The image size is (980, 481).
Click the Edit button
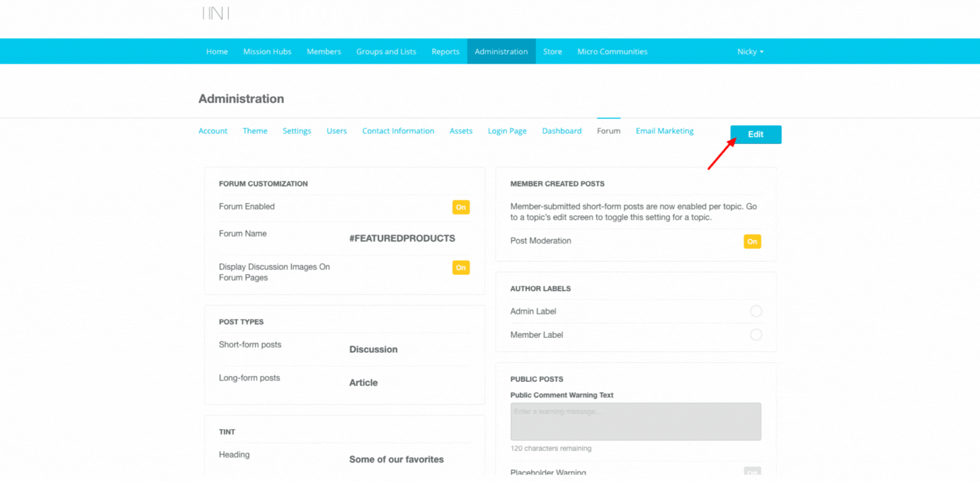click(755, 134)
